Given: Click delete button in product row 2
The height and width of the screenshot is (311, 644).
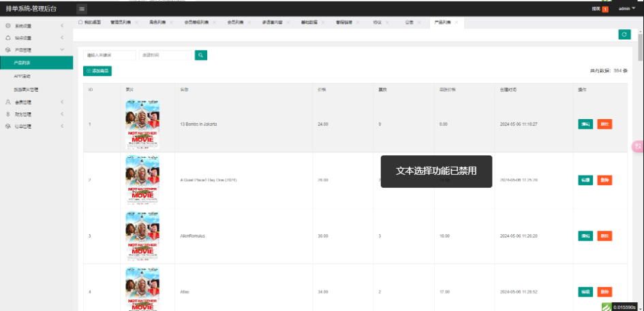Looking at the screenshot, I should point(604,180).
